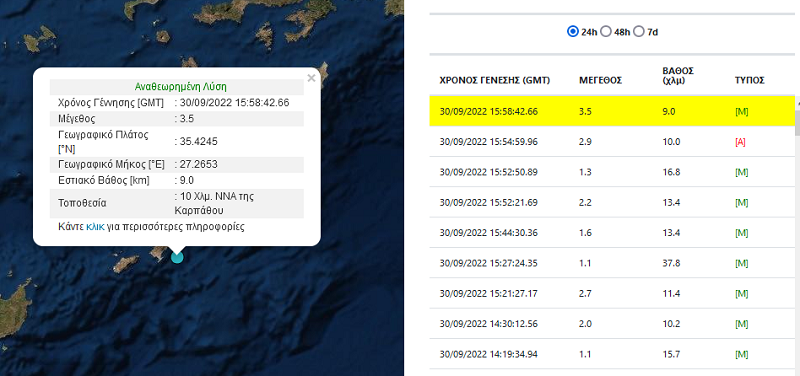This screenshot has width=800, height=376.
Task: Click depth 10.2 cell
Action: click(671, 324)
